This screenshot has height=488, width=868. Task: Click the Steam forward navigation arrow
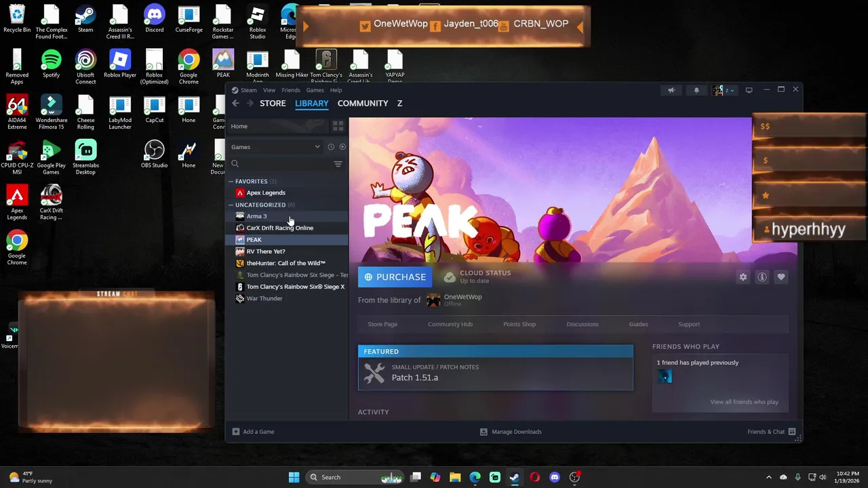pyautogui.click(x=250, y=103)
